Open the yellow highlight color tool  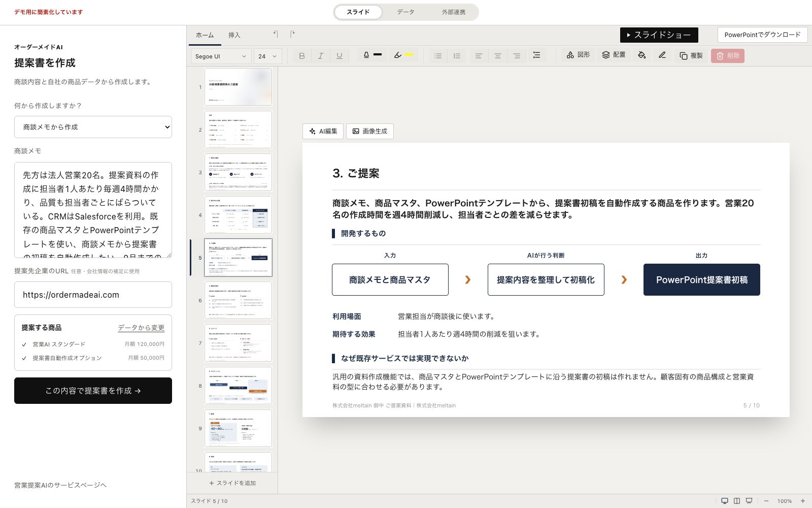404,55
